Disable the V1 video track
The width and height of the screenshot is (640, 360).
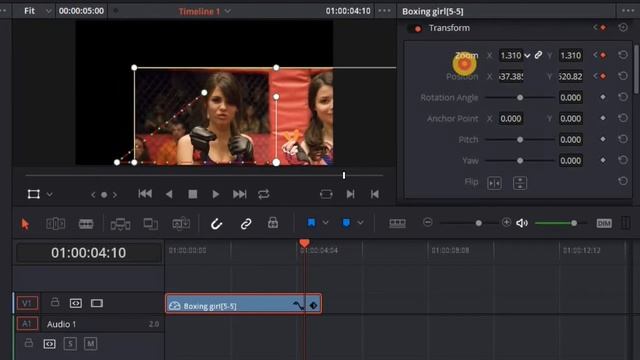pos(97,303)
